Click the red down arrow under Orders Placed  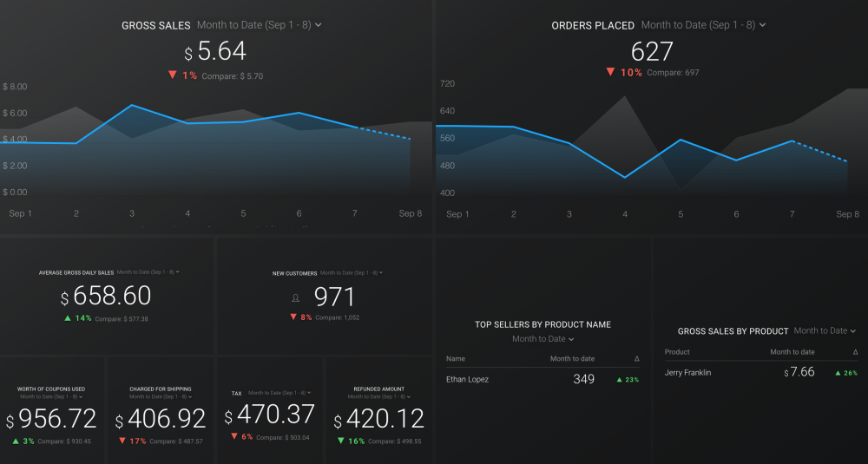coord(610,72)
